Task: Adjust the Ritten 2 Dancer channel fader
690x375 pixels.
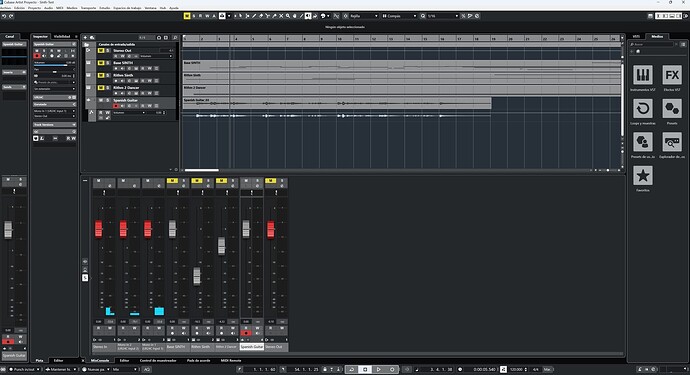Action: click(221, 246)
